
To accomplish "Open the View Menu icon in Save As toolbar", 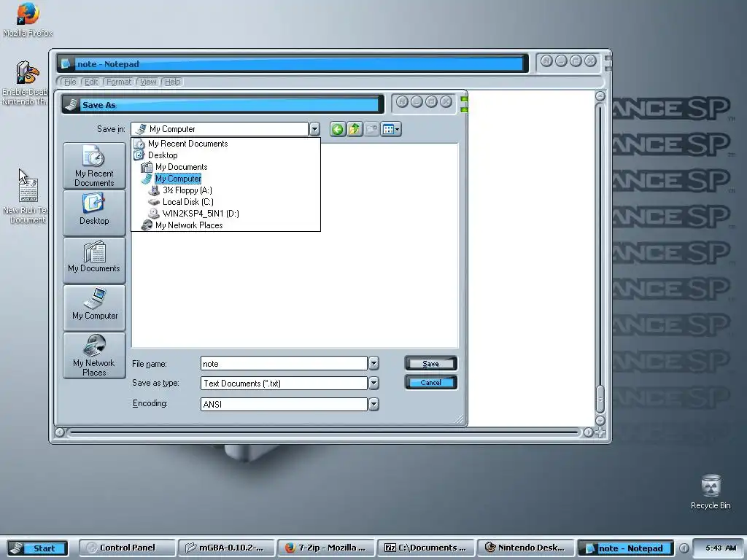I will click(x=391, y=129).
